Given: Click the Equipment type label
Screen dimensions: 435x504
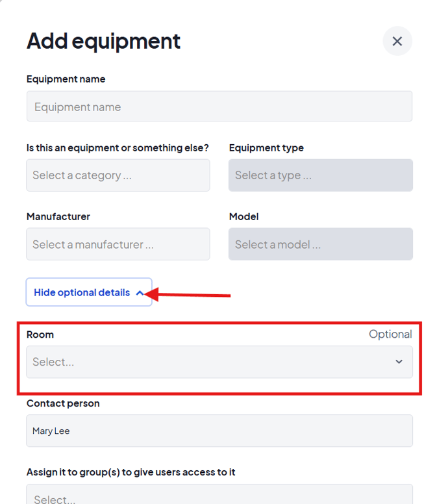Looking at the screenshot, I should click(266, 148).
